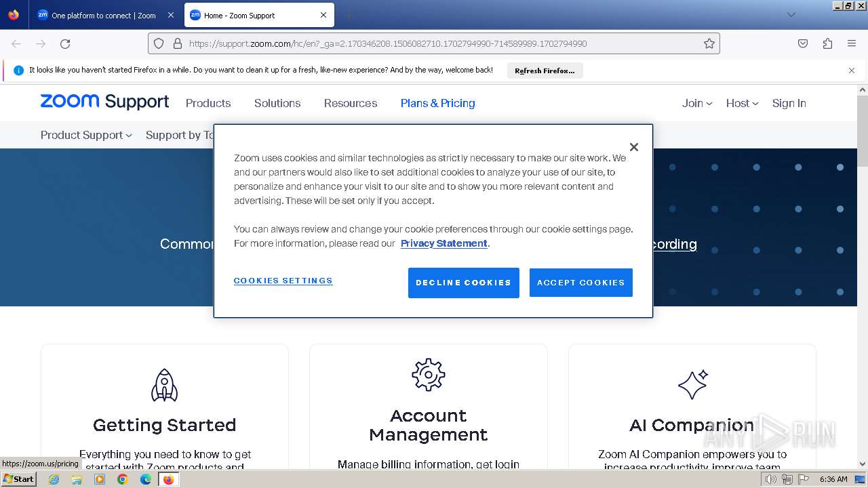Launch Microsoft Edge from the taskbar

pos(146,479)
